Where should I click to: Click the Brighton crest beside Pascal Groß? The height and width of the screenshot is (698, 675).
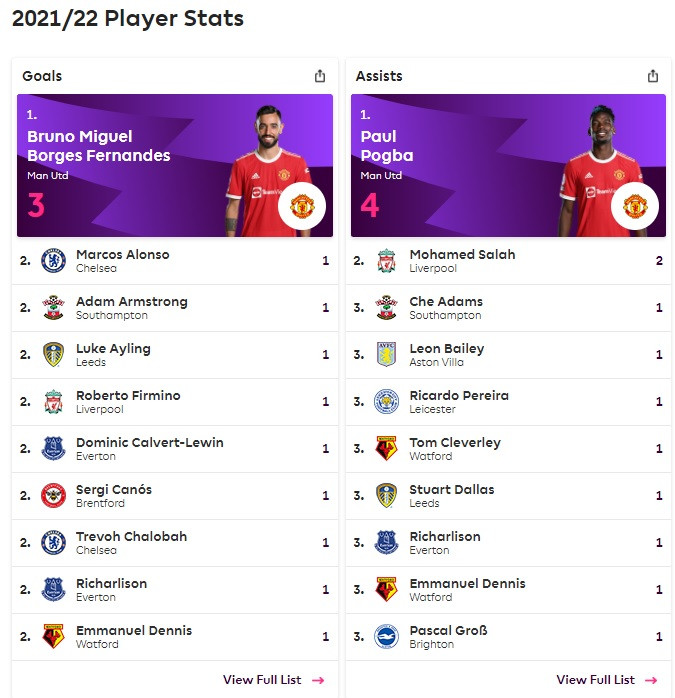(386, 636)
